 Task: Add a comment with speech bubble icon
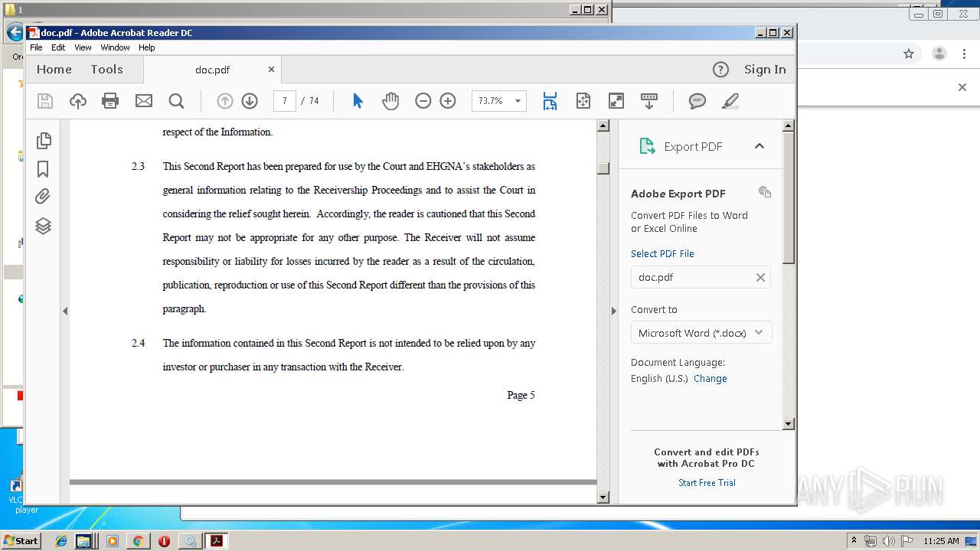click(x=697, y=101)
